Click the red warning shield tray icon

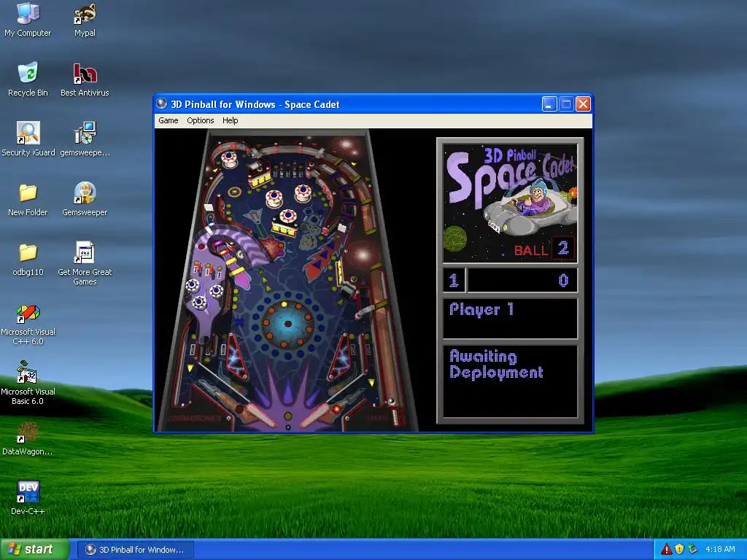tap(667, 549)
